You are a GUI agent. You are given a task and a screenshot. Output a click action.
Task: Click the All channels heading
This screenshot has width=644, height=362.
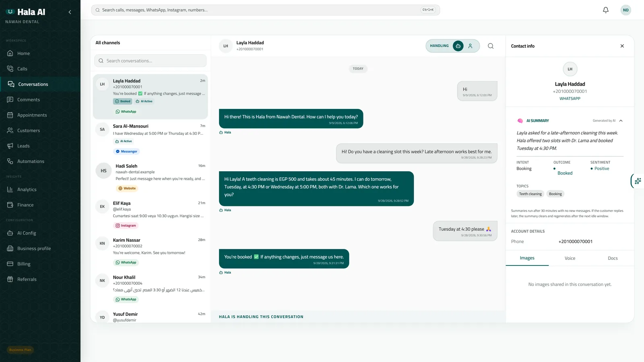point(108,43)
